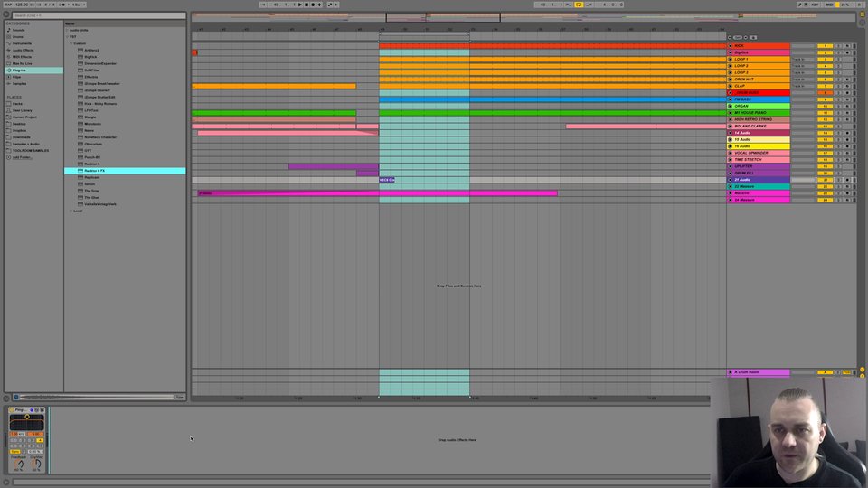Click the Stop button in the transport
This screenshot has width=868, height=488.
(x=307, y=5)
